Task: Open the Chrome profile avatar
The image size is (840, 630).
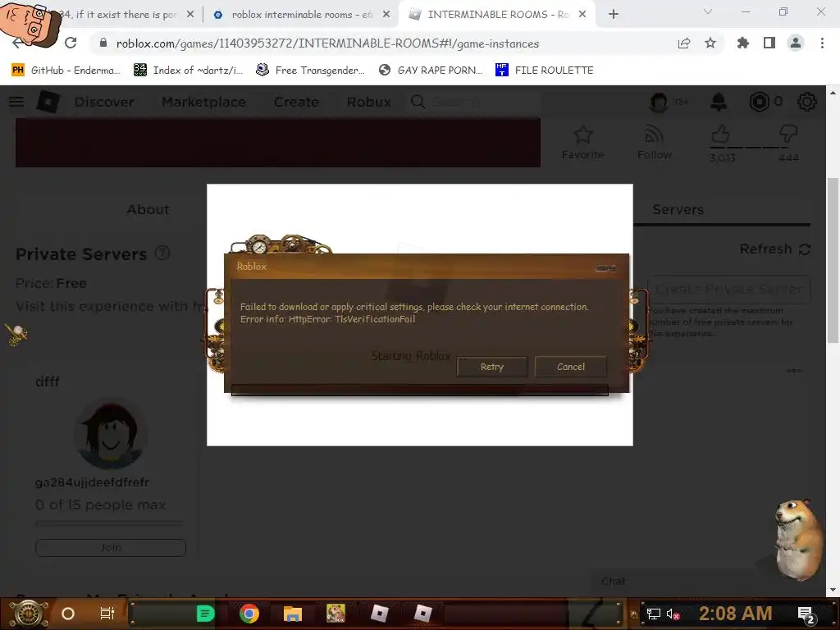Action: coord(796,43)
